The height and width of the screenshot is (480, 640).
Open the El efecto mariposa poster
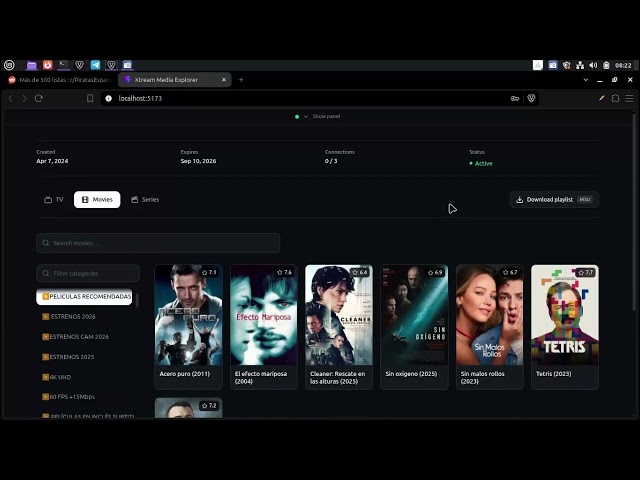click(264, 315)
